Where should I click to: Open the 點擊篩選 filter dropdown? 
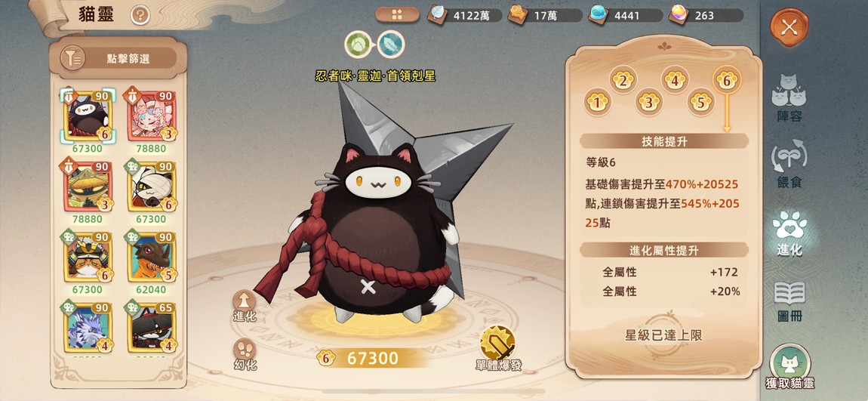coord(120,58)
